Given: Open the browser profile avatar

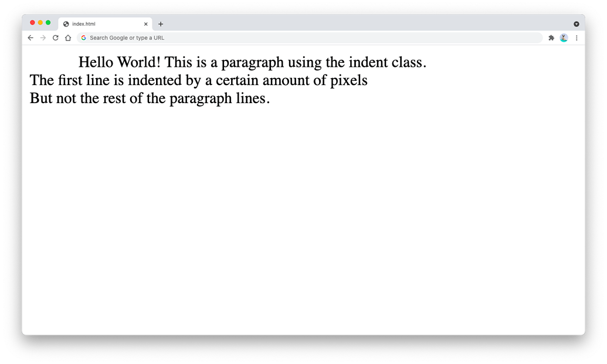Looking at the screenshot, I should pos(564,38).
